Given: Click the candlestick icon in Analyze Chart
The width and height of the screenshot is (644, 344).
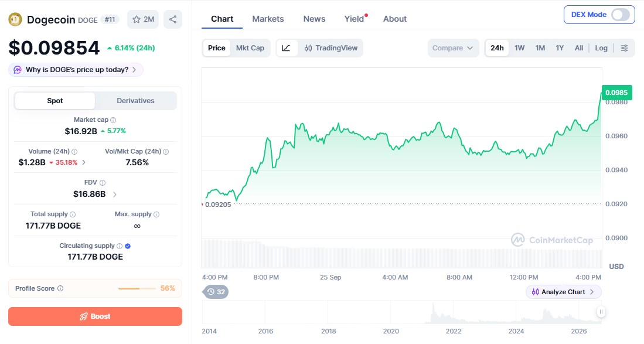Looking at the screenshot, I should click(535, 292).
